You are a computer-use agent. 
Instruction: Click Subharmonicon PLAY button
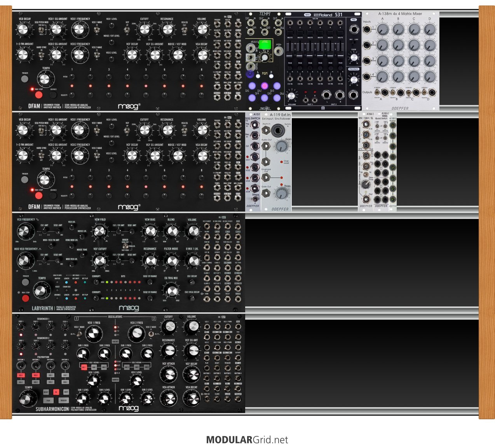click(x=48, y=400)
